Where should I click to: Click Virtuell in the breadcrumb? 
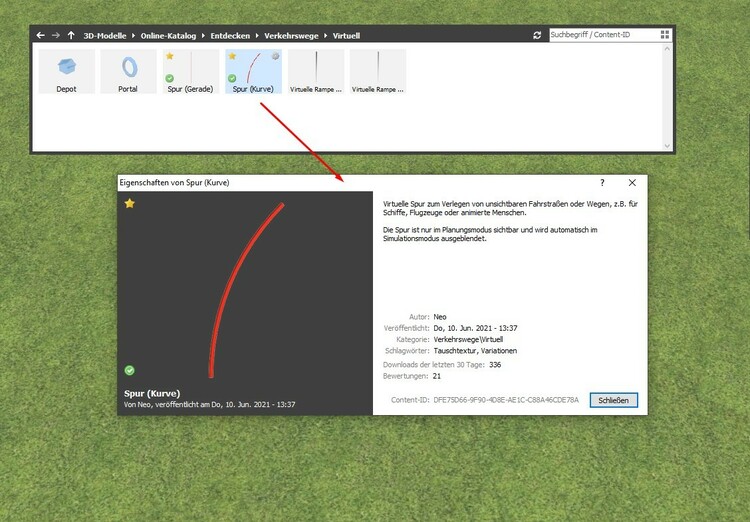[346, 36]
